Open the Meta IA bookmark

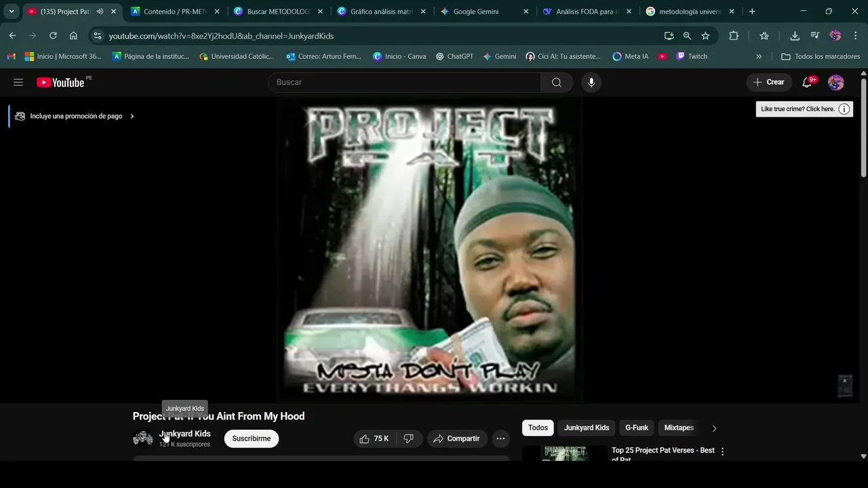click(x=630, y=56)
